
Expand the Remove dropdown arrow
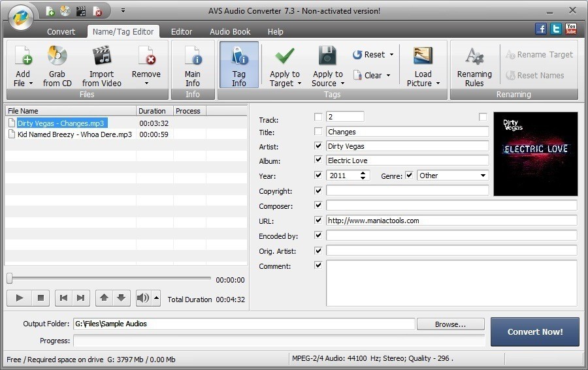pos(146,83)
